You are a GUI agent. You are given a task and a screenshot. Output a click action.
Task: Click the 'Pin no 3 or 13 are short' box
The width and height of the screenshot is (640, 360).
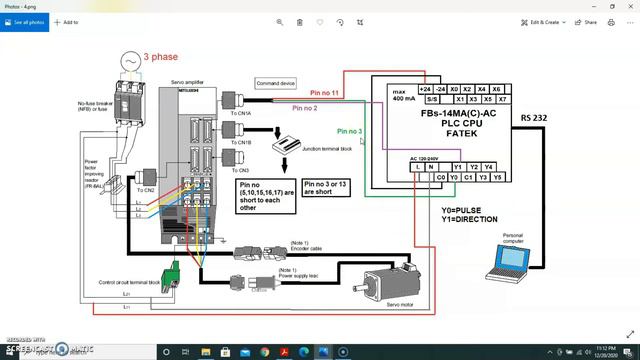tap(326, 188)
